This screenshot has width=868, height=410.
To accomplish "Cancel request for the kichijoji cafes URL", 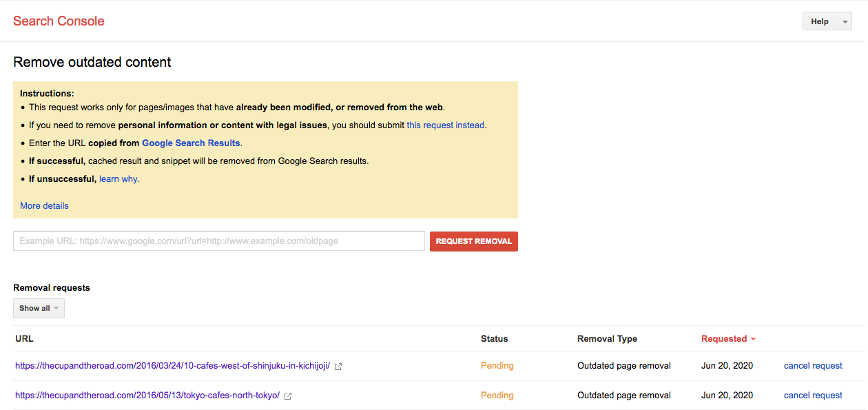I will tap(813, 366).
